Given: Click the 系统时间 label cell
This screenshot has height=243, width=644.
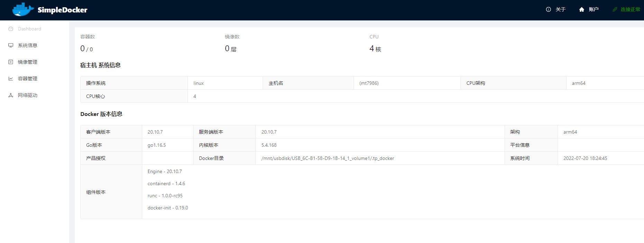Looking at the screenshot, I should click(531, 158).
